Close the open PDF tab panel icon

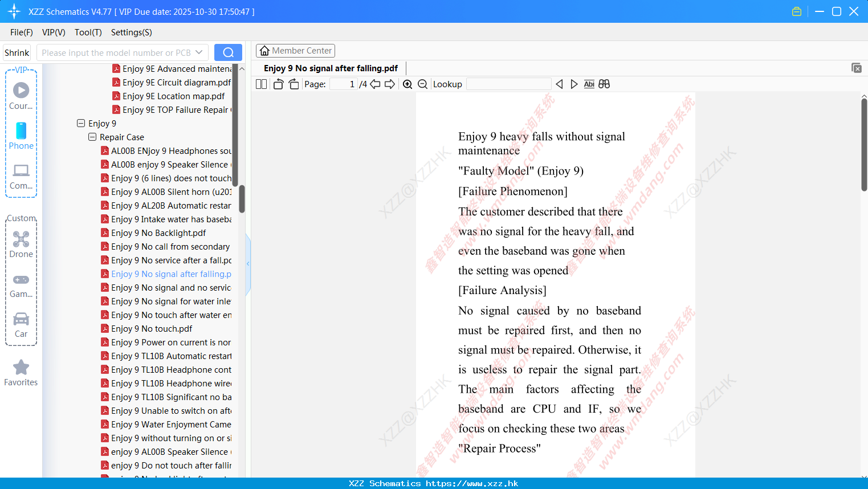tap(856, 68)
